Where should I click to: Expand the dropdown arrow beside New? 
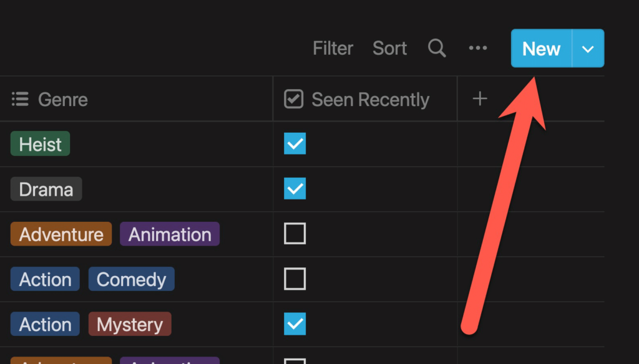[588, 49]
